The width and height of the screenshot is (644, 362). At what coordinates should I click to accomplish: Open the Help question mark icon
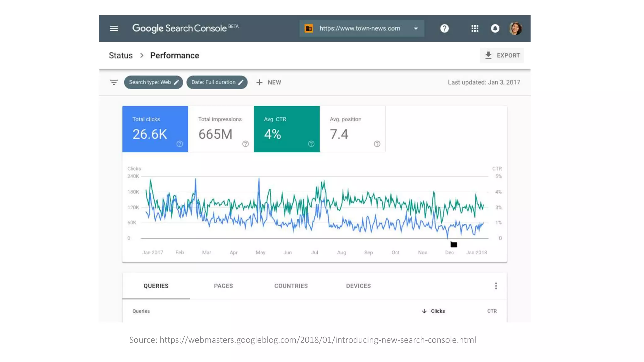point(444,28)
